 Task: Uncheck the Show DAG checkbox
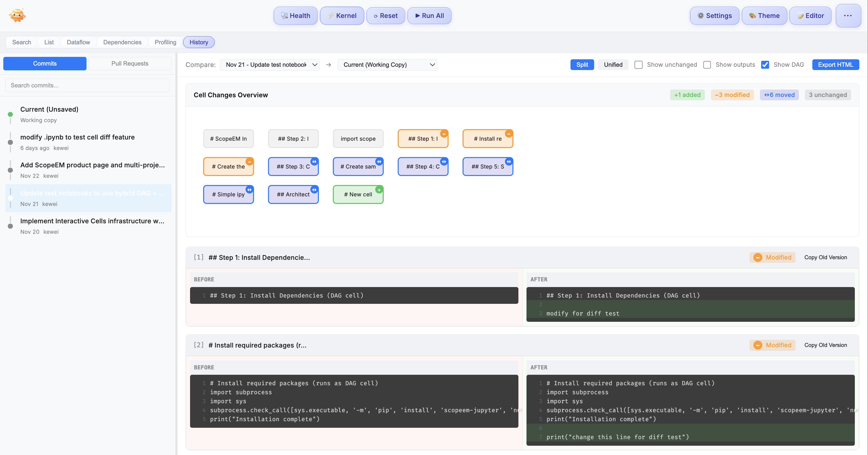[765, 65]
